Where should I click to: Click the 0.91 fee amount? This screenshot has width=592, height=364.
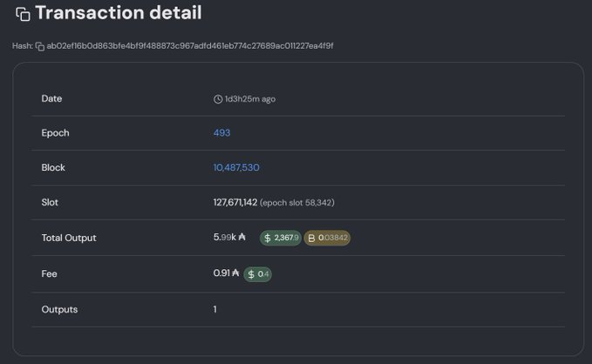221,273
